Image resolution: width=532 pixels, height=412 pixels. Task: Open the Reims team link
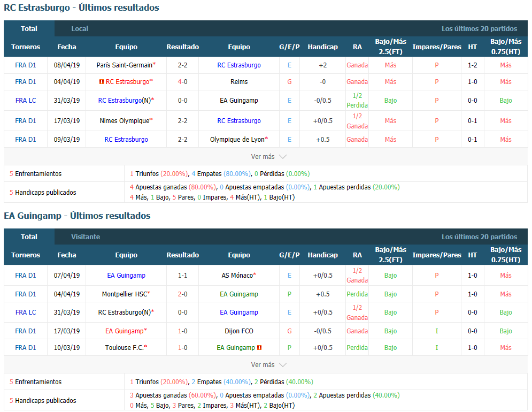tap(239, 82)
